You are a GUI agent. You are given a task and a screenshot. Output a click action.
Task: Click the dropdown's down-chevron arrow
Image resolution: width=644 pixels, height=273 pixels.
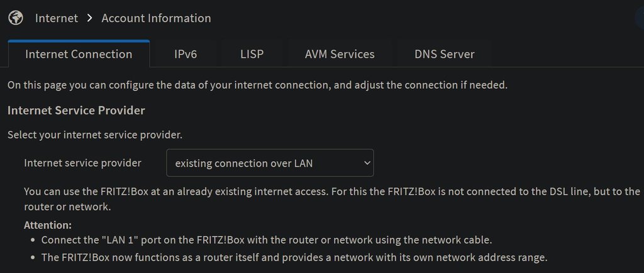[367, 163]
